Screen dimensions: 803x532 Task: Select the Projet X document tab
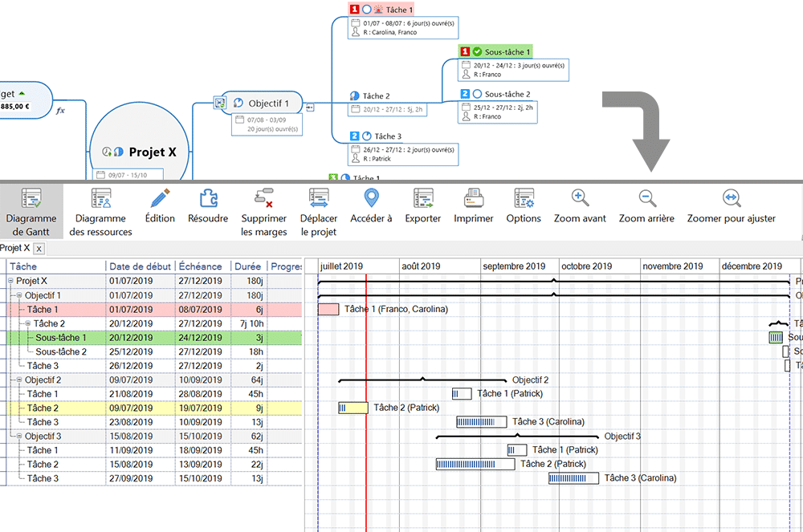pos(14,248)
